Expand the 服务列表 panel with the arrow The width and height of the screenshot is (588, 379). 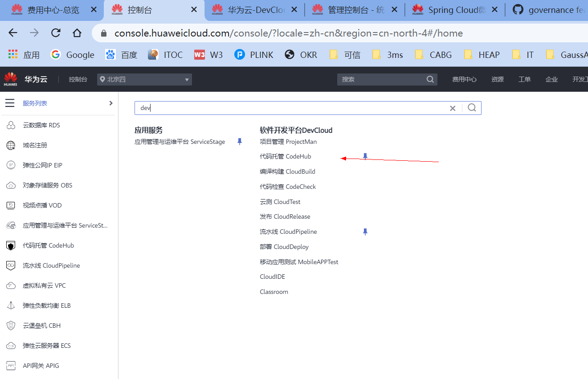tap(111, 103)
